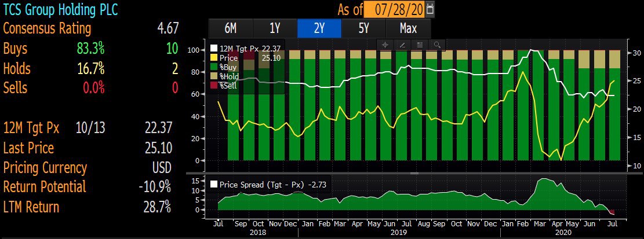Click the green %Buy legend swatch
Viewport: 644px width, 239px height.
(213, 67)
